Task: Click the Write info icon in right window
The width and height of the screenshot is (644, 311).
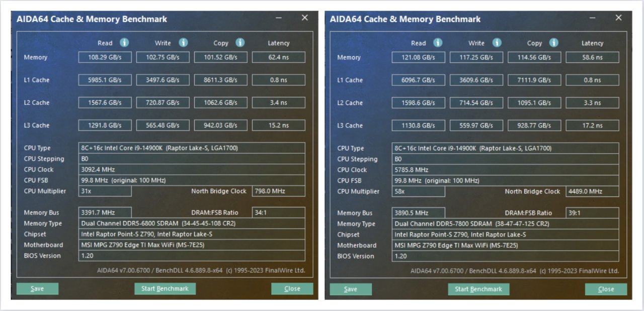Action: 497,43
